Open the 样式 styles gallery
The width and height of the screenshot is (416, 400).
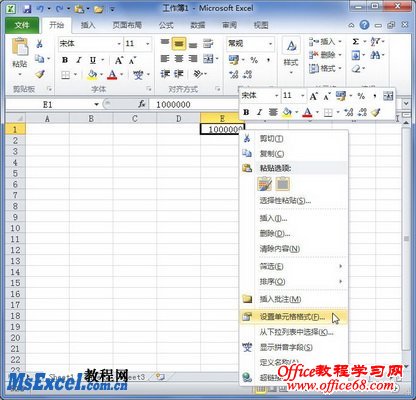tap(291, 55)
